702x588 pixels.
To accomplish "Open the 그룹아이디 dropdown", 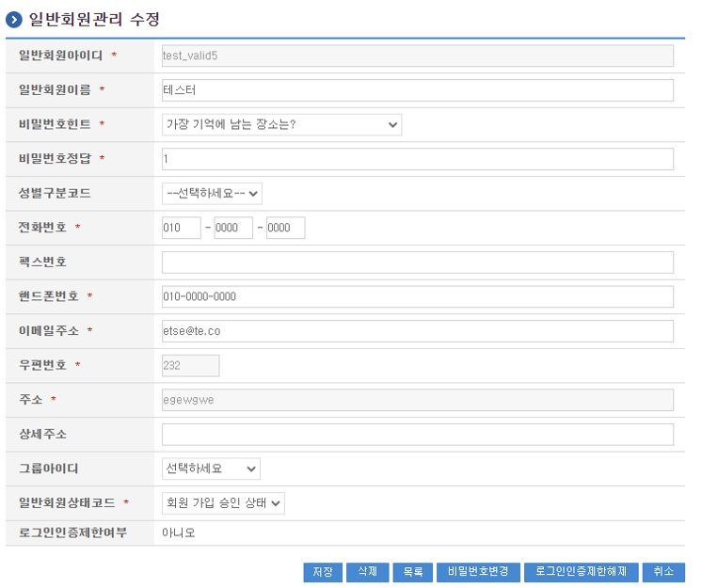I will click(211, 469).
